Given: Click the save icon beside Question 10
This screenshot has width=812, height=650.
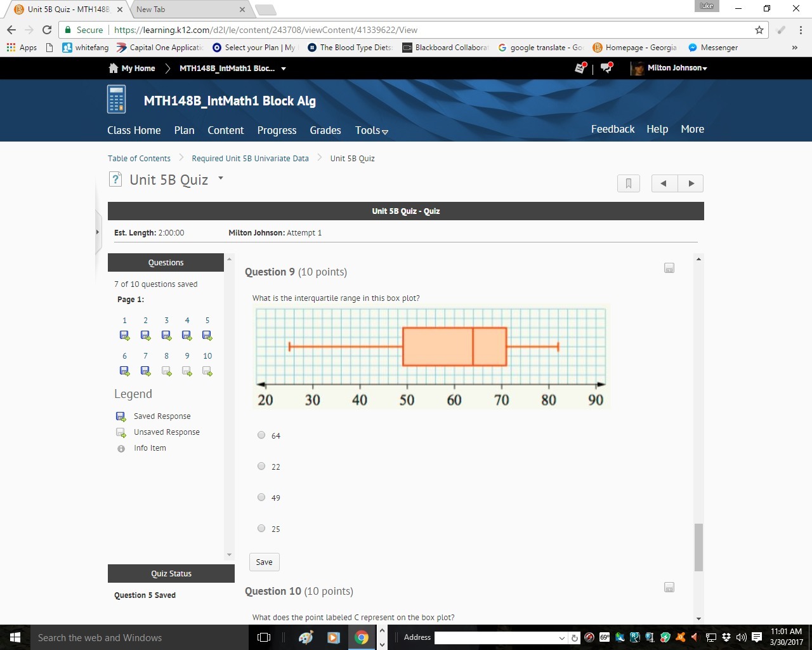Looking at the screenshot, I should tap(669, 588).
